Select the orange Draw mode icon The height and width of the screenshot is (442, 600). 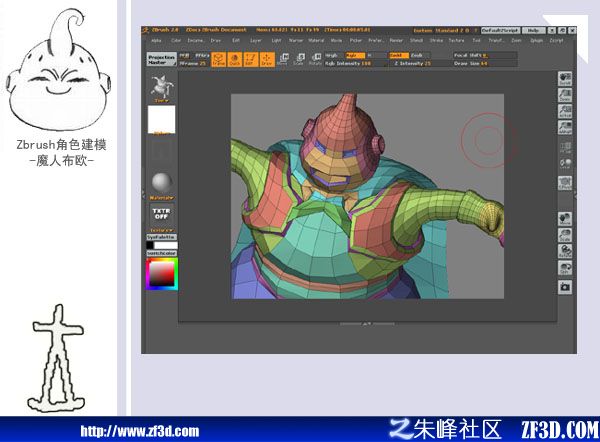coord(267,59)
